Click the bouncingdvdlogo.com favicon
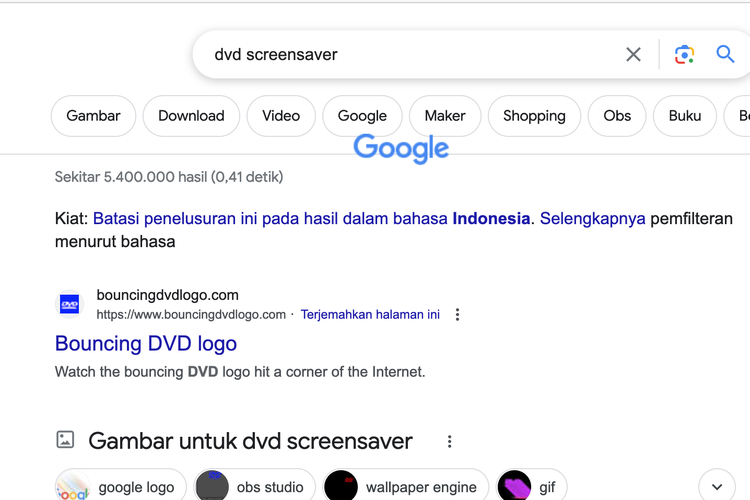The image size is (750, 500). (x=70, y=304)
